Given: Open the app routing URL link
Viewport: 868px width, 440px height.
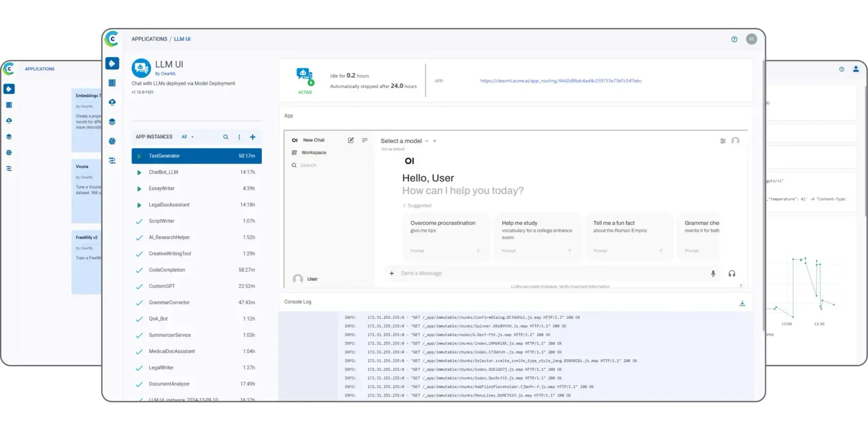Looking at the screenshot, I should [561, 81].
